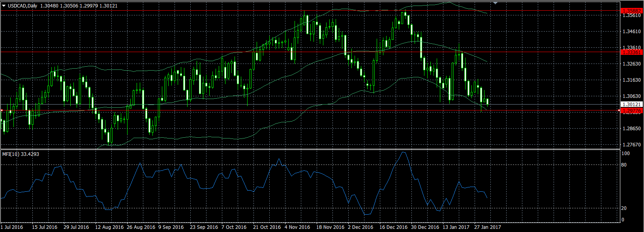Click the 12 Aug 2016 date label
The width and height of the screenshot is (644, 232).
pos(109,227)
